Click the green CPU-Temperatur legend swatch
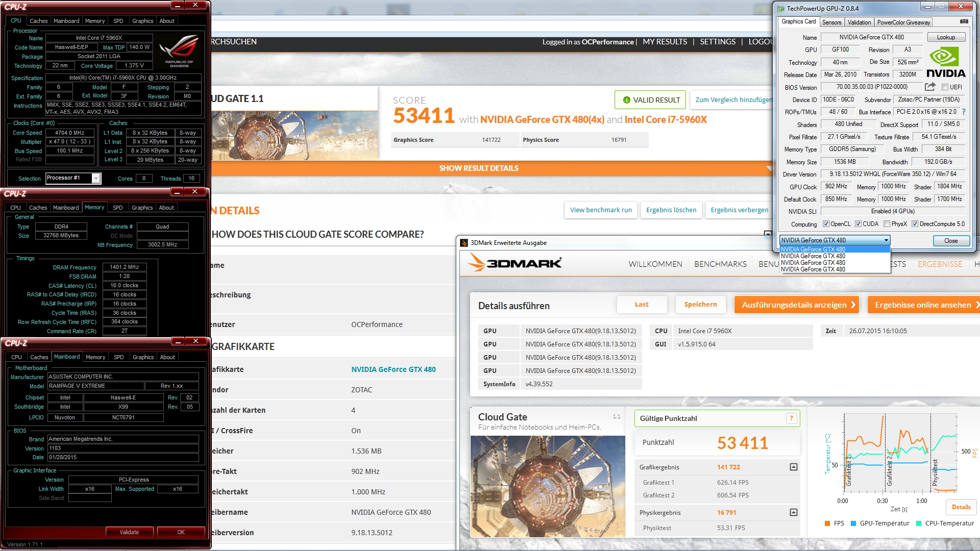Image resolution: width=980 pixels, height=551 pixels. [919, 523]
